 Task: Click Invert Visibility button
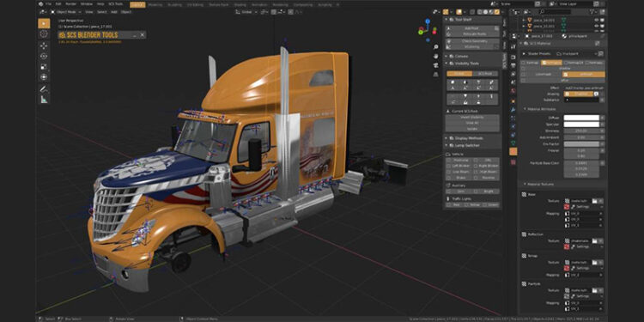click(x=472, y=117)
